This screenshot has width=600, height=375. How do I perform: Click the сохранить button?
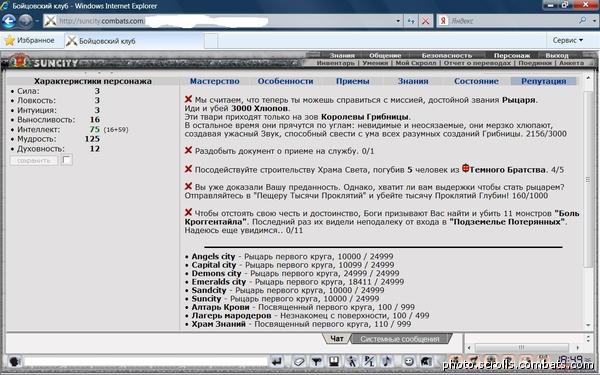pyautogui.click(x=34, y=160)
